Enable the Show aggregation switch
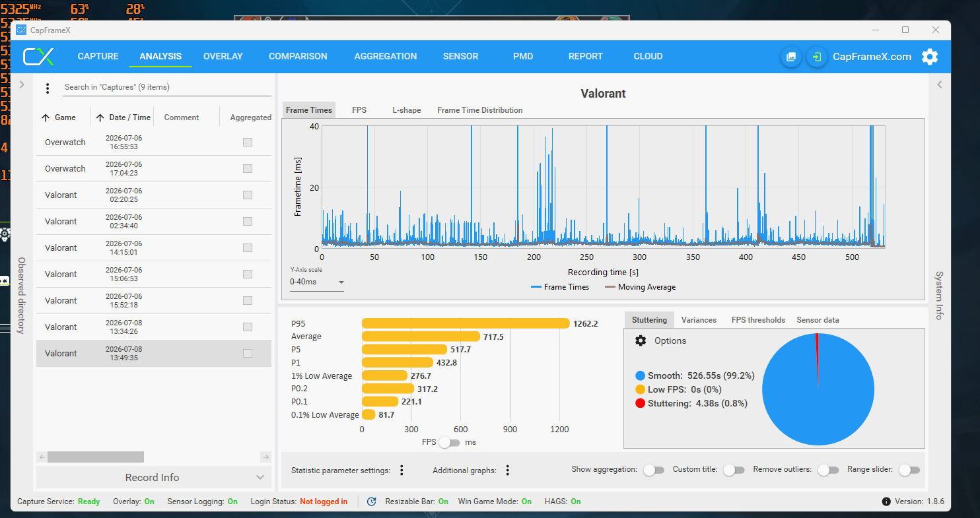 654,470
